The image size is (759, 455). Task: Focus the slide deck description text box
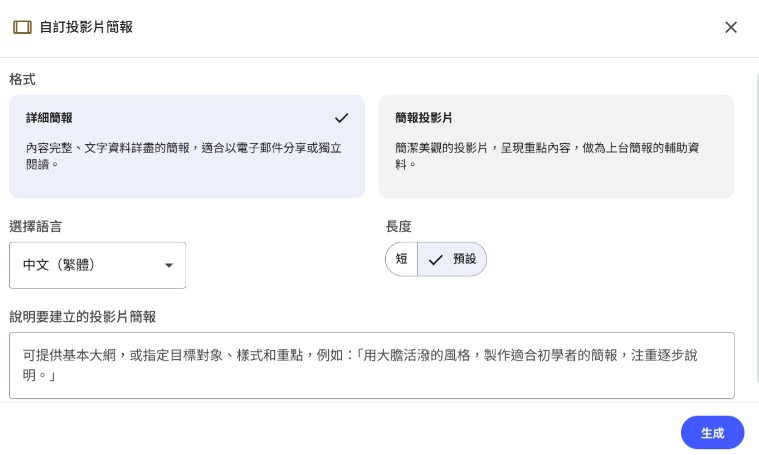372,365
